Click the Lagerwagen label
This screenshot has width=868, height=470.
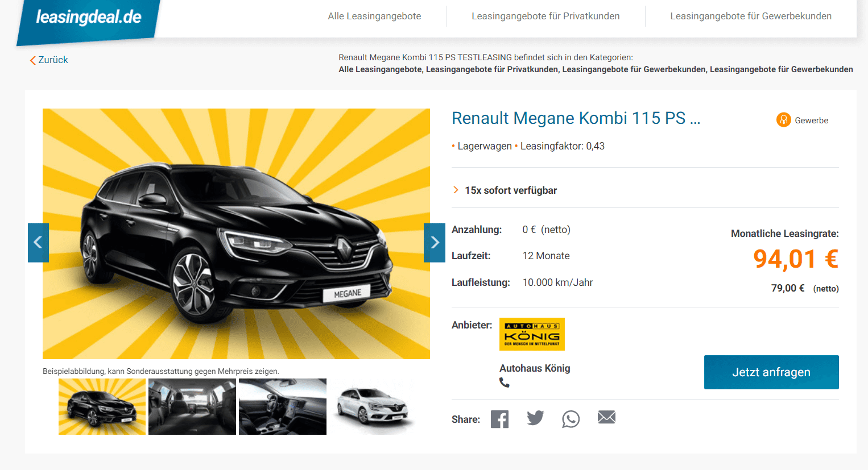pyautogui.click(x=485, y=146)
